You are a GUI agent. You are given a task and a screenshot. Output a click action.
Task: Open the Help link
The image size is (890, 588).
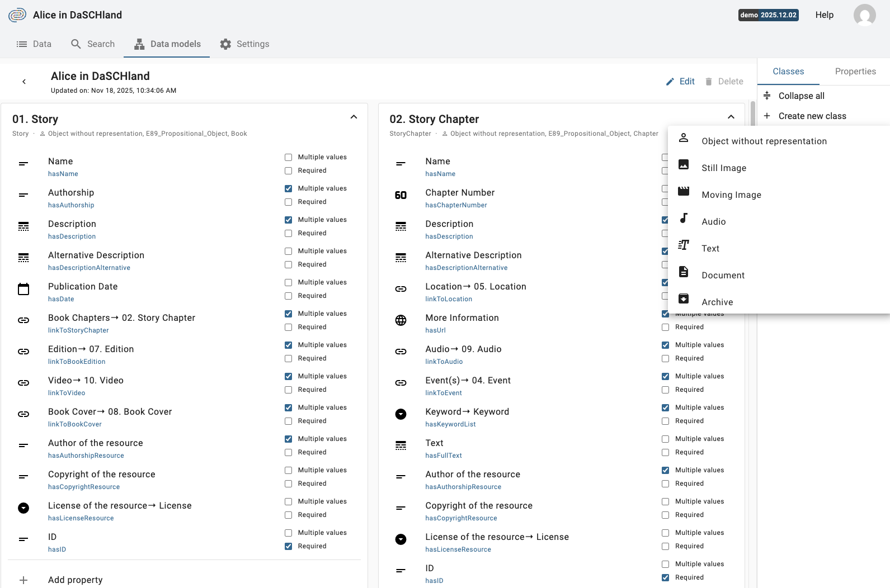[824, 15]
